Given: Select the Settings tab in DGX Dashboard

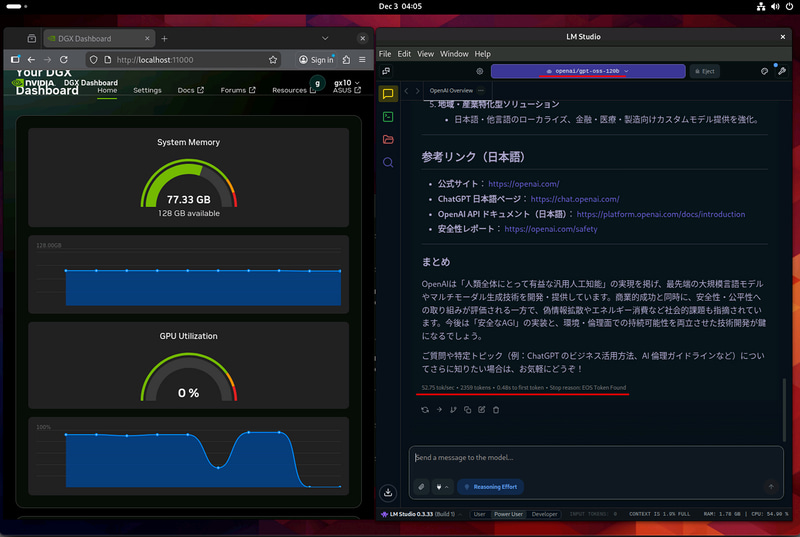Looking at the screenshot, I should coord(147,90).
